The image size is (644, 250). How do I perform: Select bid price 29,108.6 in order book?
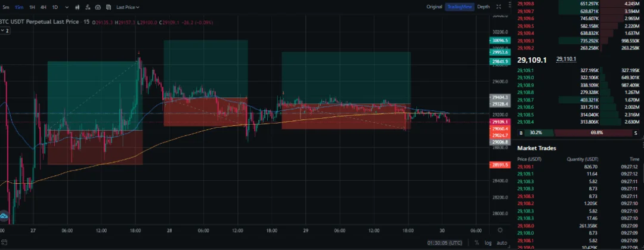[525, 107]
